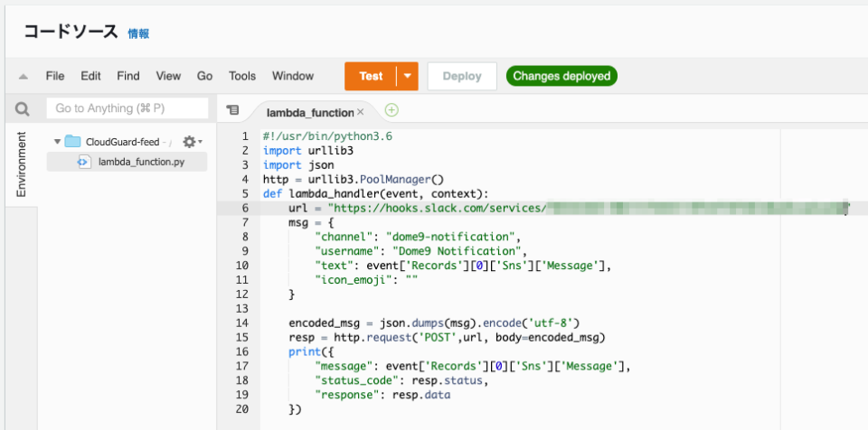This screenshot has width=868, height=430.
Task: Click line number 1 in the gutter
Action: pos(245,136)
